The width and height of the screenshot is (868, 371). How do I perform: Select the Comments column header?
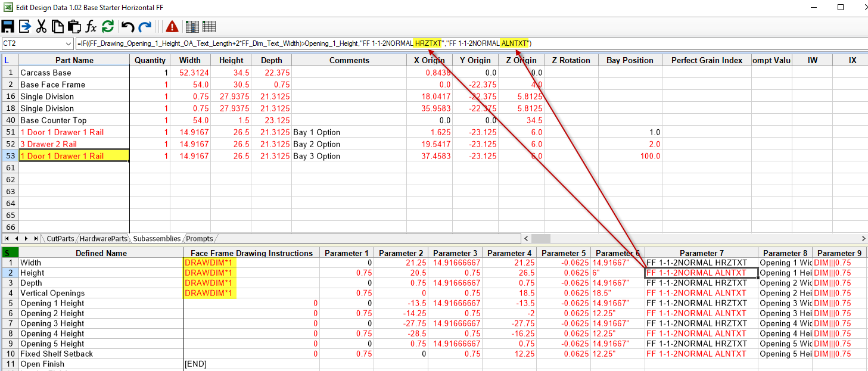coord(349,60)
